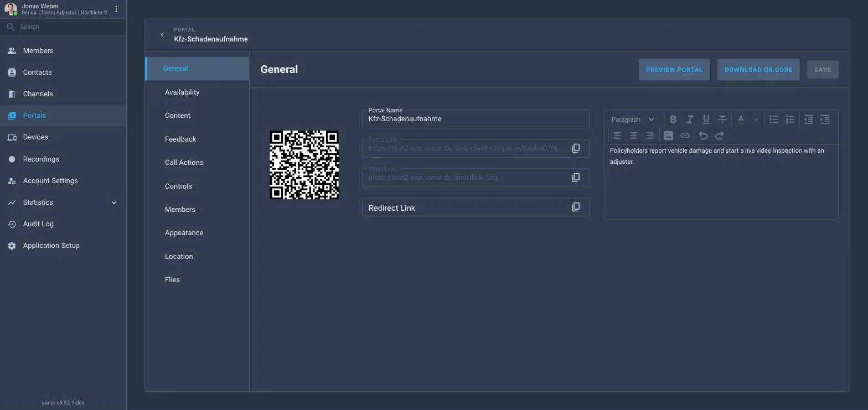Screen dimensions: 868x410
Task: Edit the Portal Name field
Action: [x=476, y=119]
